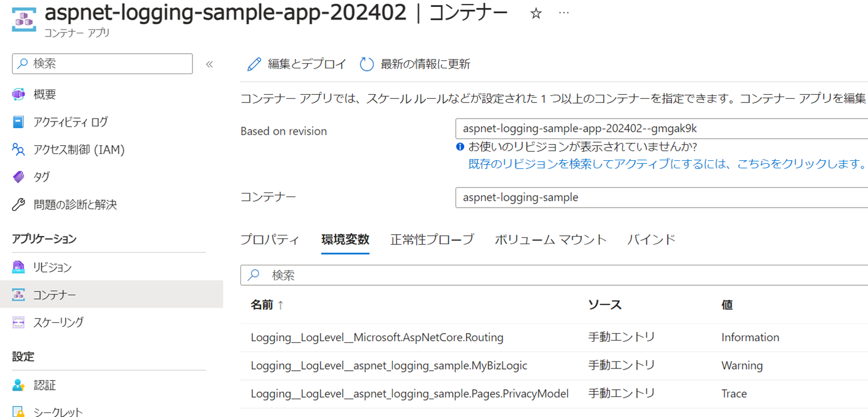
Task: Click the Trace value cell
Action: pyautogui.click(x=734, y=393)
